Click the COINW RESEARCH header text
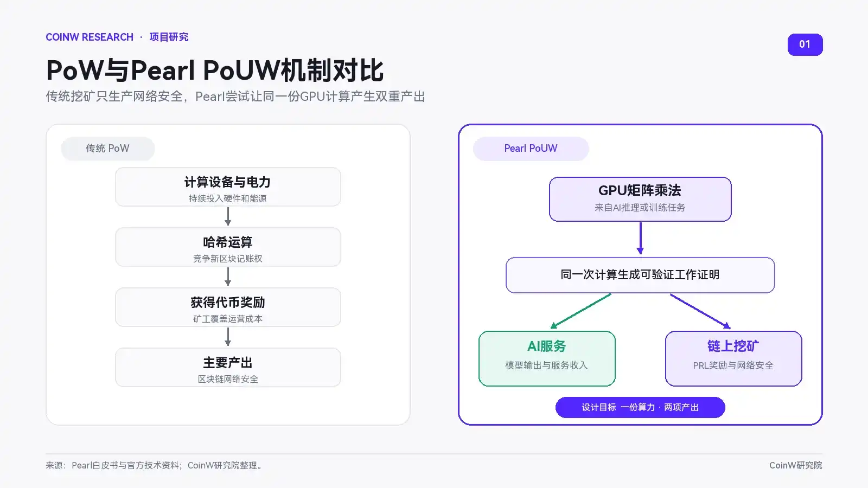This screenshot has width=868, height=488. pos(90,37)
